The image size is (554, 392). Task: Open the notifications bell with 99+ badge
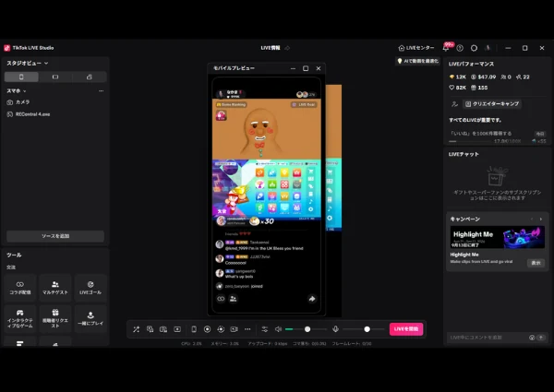[446, 48]
